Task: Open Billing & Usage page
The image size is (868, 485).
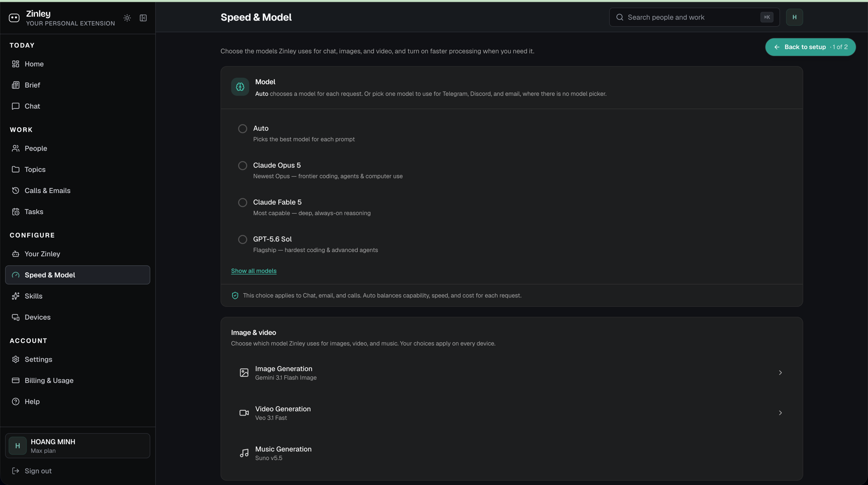Action: pos(78,380)
